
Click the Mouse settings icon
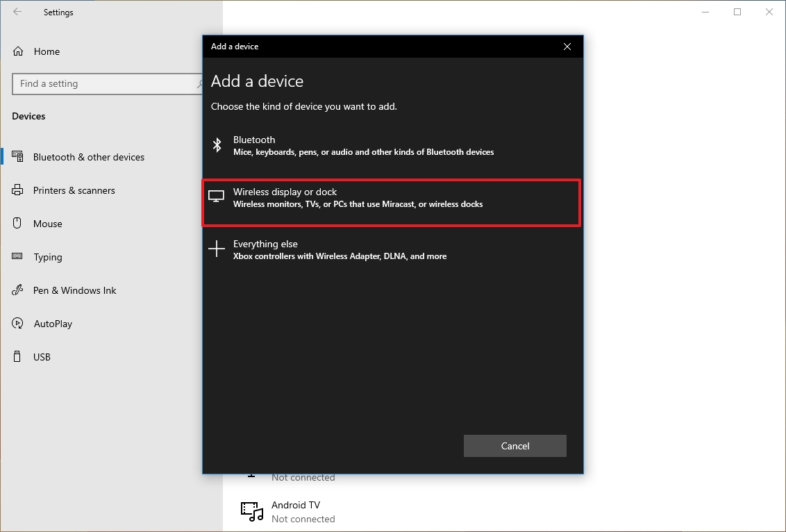(17, 223)
